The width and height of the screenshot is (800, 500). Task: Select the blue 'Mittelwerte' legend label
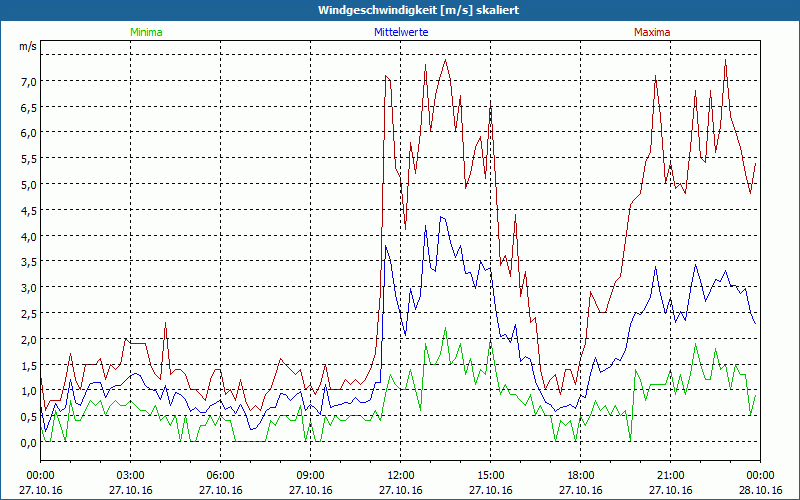[401, 32]
